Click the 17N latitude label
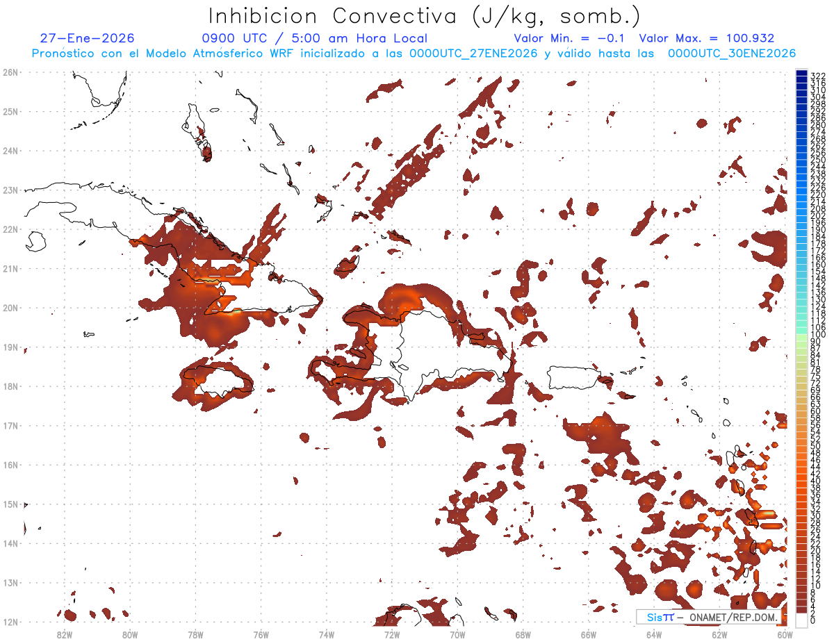This screenshot has height=644, width=834. [x=10, y=425]
